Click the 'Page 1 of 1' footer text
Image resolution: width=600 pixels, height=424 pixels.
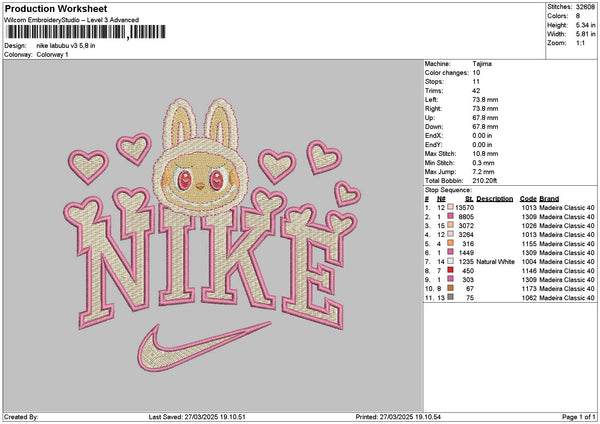click(x=579, y=417)
